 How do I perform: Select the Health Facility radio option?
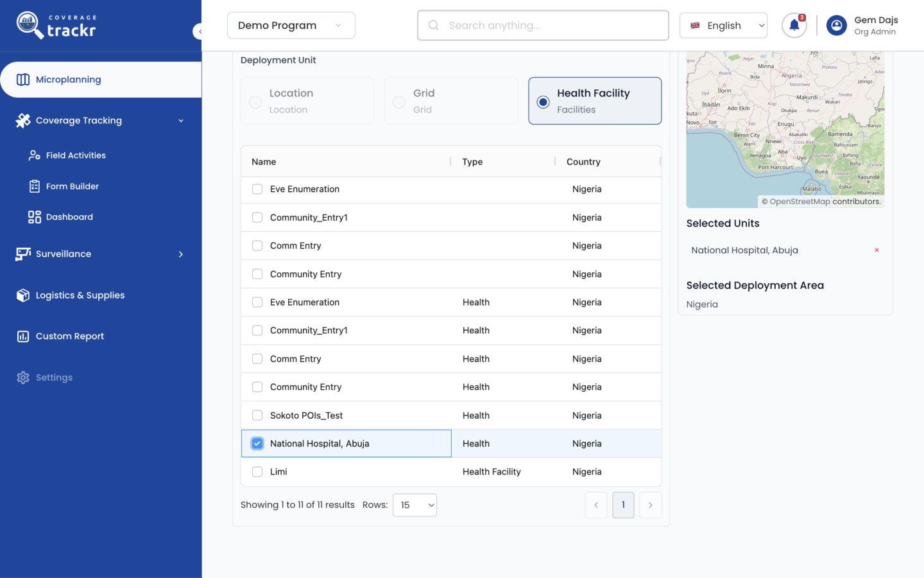(x=543, y=102)
